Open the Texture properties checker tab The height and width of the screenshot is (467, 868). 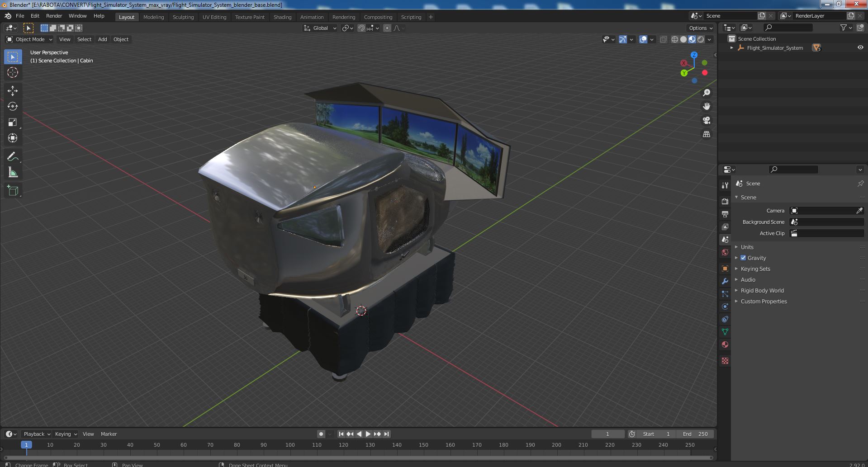725,361
